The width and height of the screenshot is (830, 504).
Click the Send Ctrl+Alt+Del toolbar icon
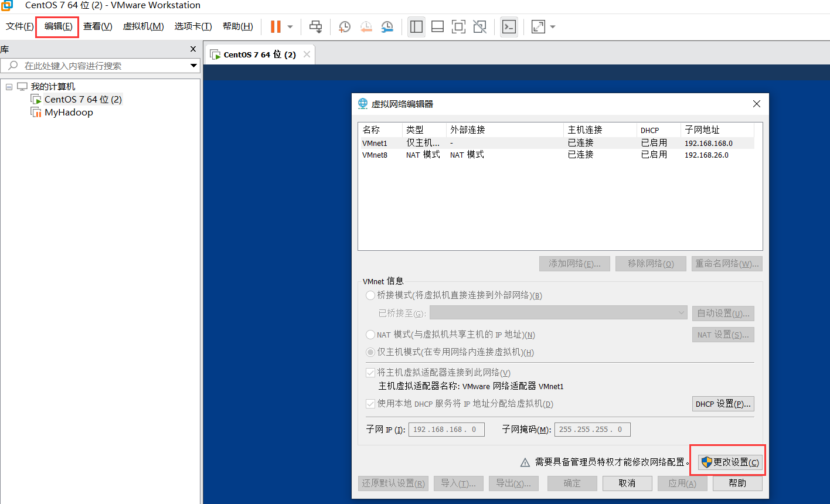[316, 27]
